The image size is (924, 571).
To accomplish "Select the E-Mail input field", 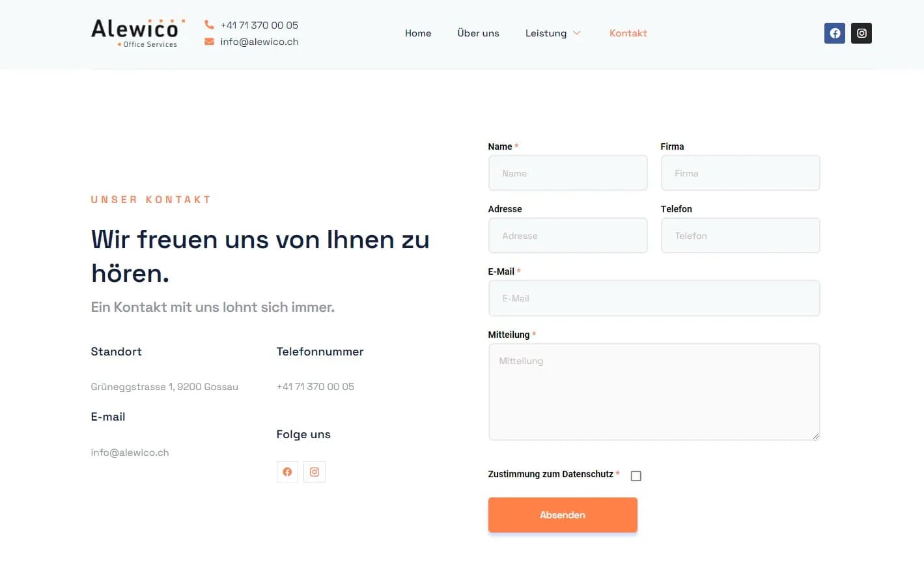I will (x=654, y=298).
